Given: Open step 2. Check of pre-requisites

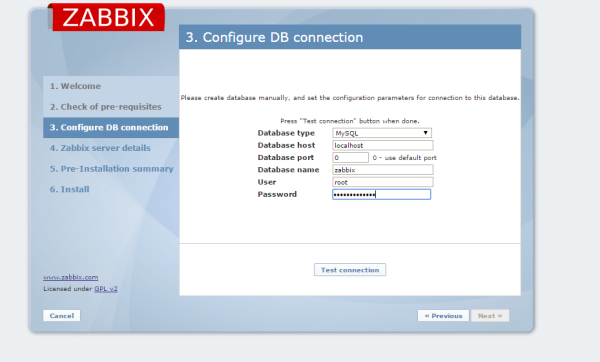Looking at the screenshot, I should click(106, 107).
